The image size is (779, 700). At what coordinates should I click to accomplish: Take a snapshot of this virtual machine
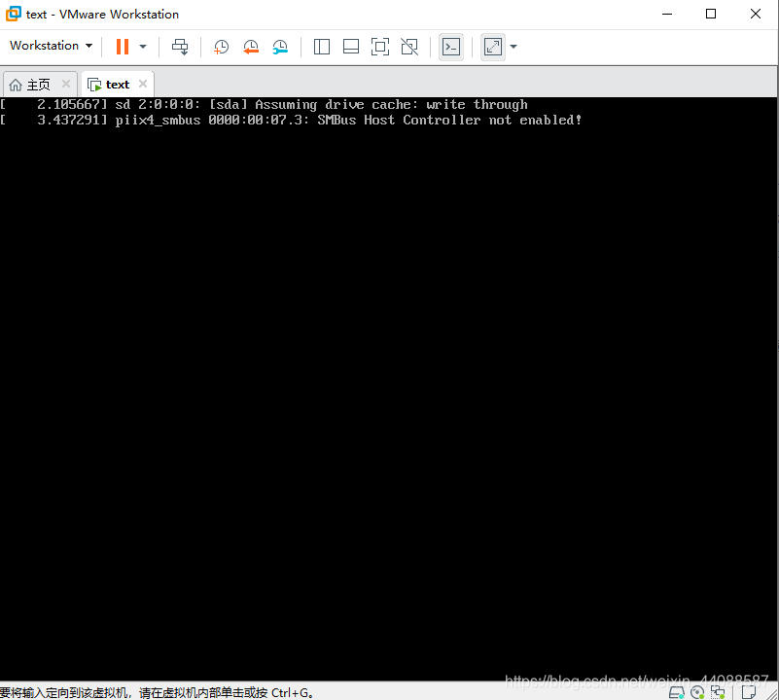(221, 47)
